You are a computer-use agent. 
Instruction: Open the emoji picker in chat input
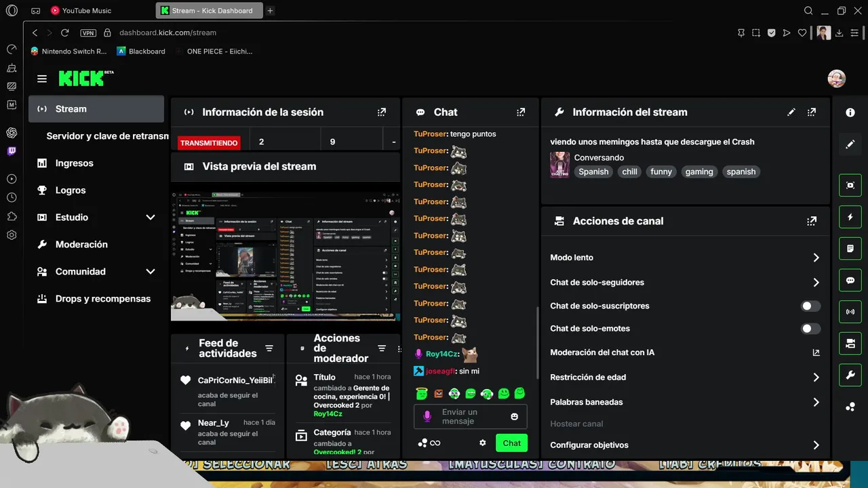pyautogui.click(x=515, y=417)
